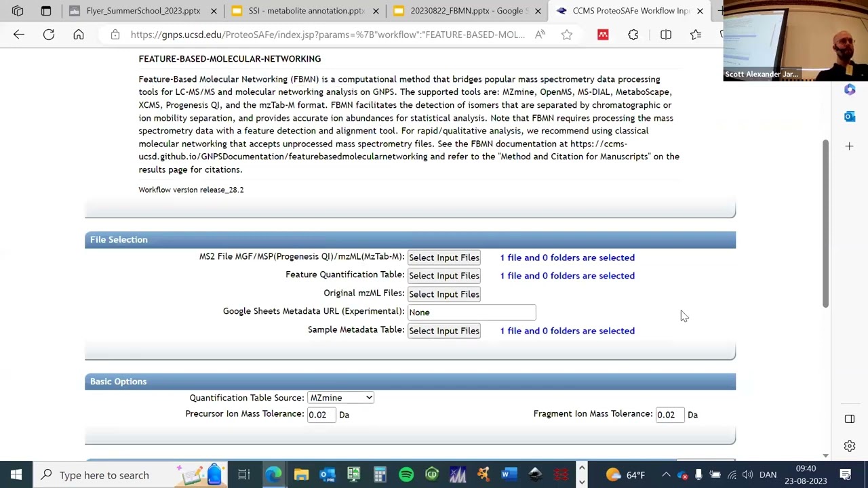
Task: Open the Favorites list icon
Action: (696, 35)
